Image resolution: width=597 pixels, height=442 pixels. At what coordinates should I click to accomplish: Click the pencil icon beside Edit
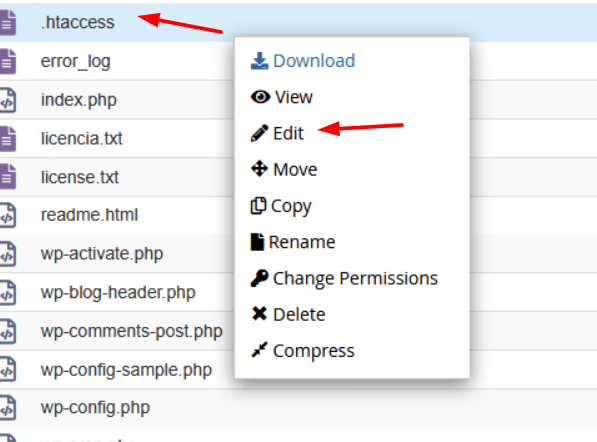pyautogui.click(x=259, y=133)
